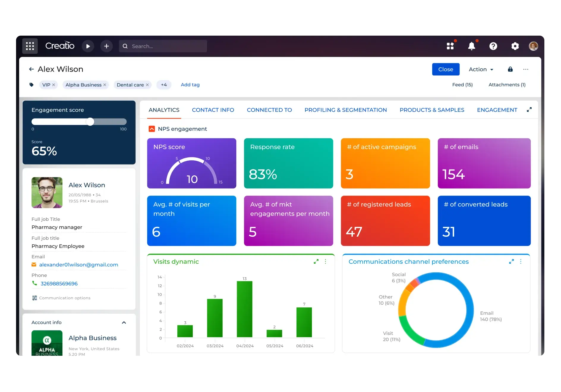
Task: Open the app launcher grid icon
Action: (x=30, y=46)
